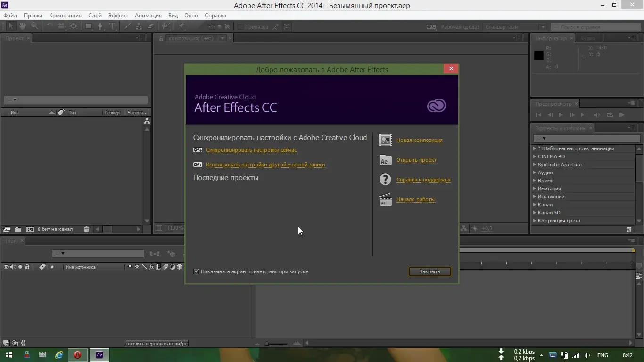Toggle the video eye column in timeline
The image size is (644, 362).
[x=6, y=267]
